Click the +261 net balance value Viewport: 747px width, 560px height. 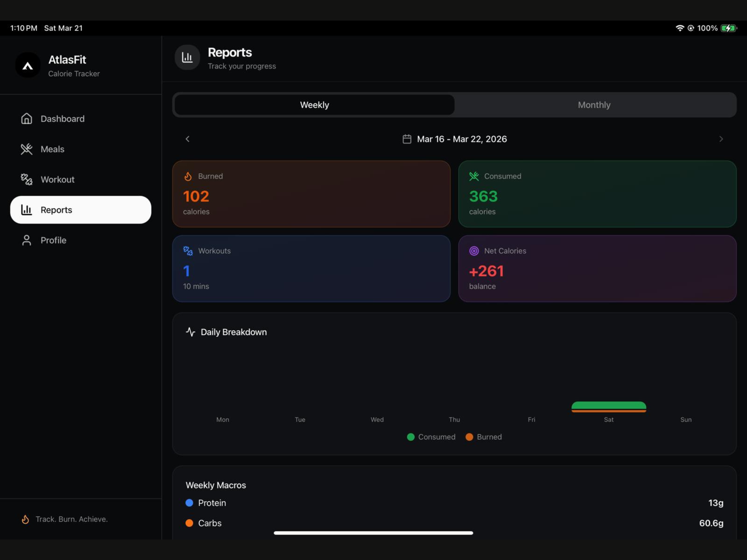(x=486, y=271)
